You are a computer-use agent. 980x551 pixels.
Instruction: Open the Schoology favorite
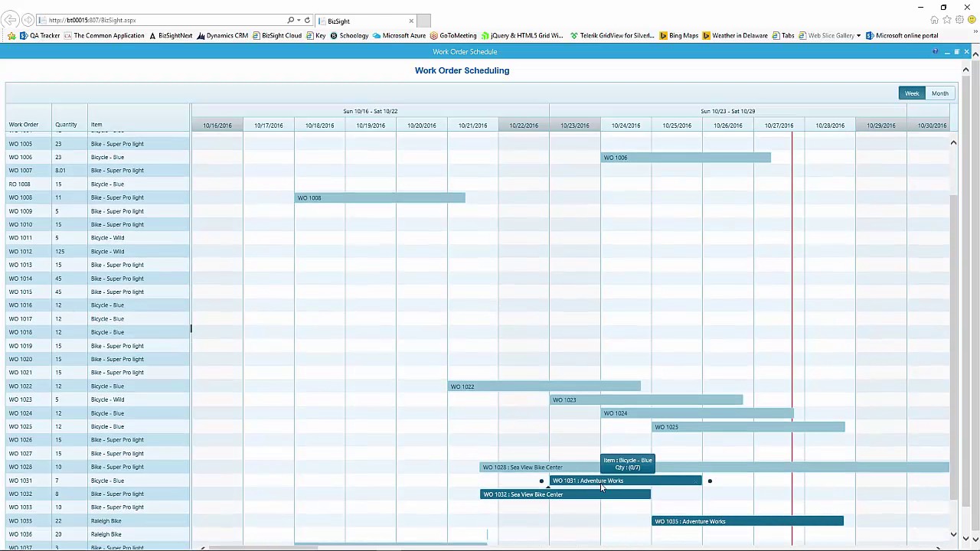(x=349, y=35)
